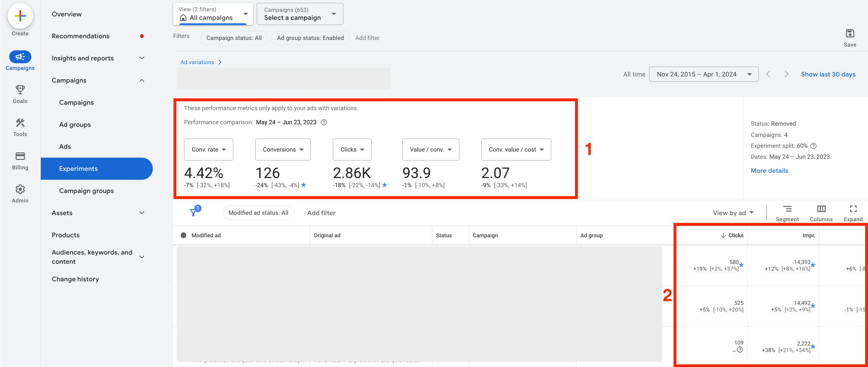The width and height of the screenshot is (868, 367).
Task: Sort by the Impr. column header
Action: [809, 236]
